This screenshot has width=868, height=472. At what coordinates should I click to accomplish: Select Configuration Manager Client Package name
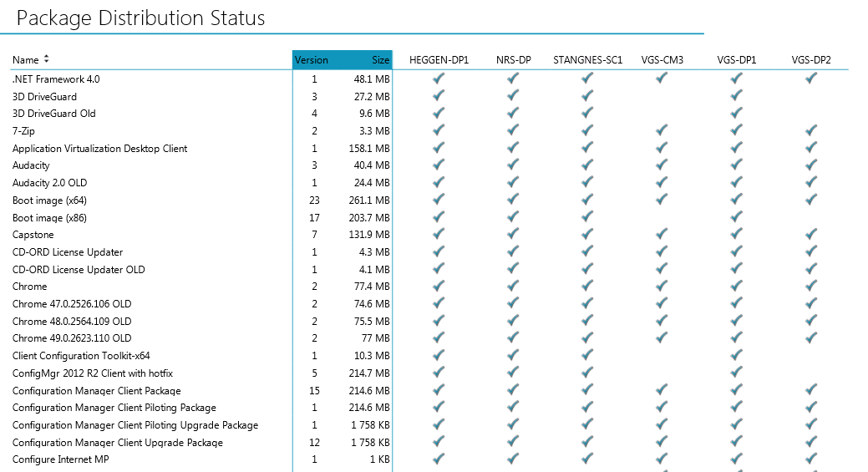[x=96, y=391]
